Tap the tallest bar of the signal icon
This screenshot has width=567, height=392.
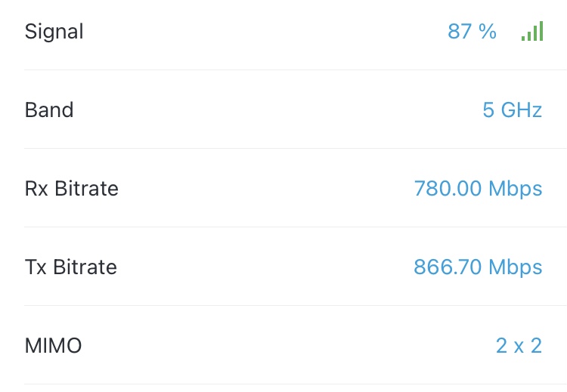click(x=541, y=31)
